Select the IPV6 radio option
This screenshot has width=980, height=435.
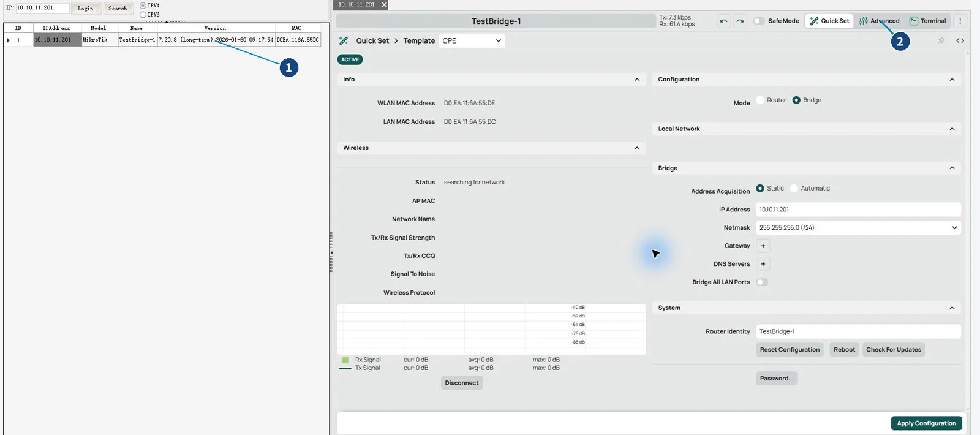pyautogui.click(x=143, y=15)
